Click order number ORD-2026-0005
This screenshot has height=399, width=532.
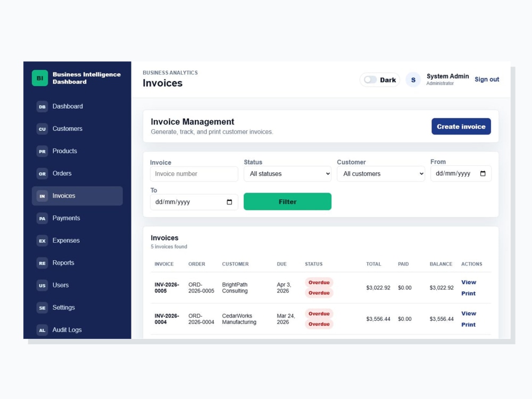point(201,288)
